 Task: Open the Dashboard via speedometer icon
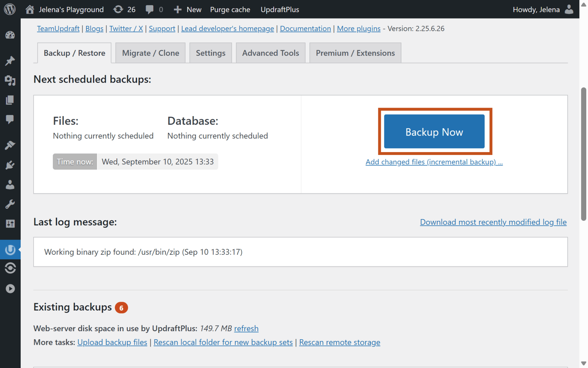10,35
